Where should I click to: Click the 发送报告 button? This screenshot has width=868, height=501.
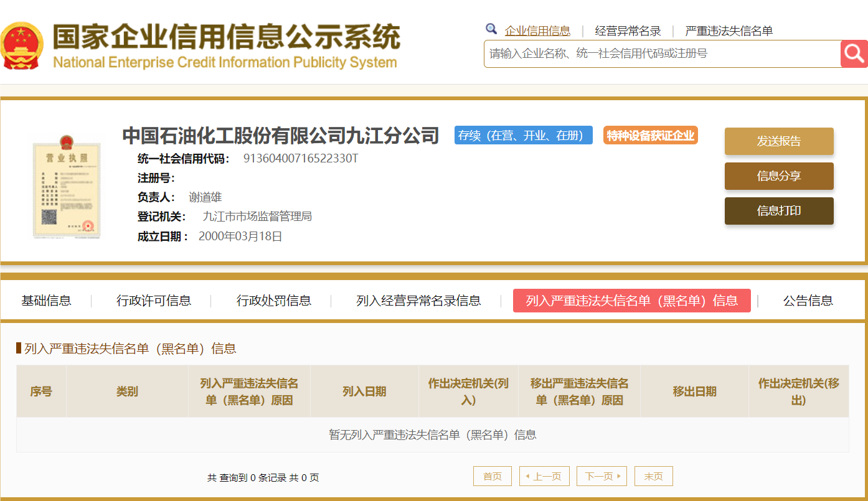click(x=779, y=141)
